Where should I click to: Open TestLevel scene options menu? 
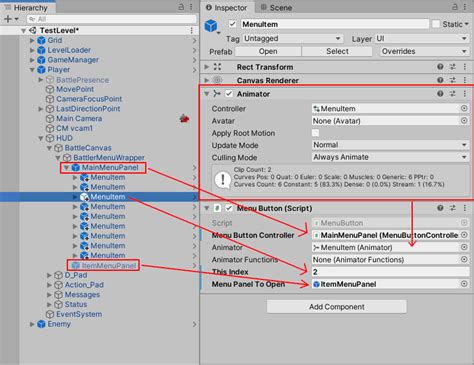191,30
